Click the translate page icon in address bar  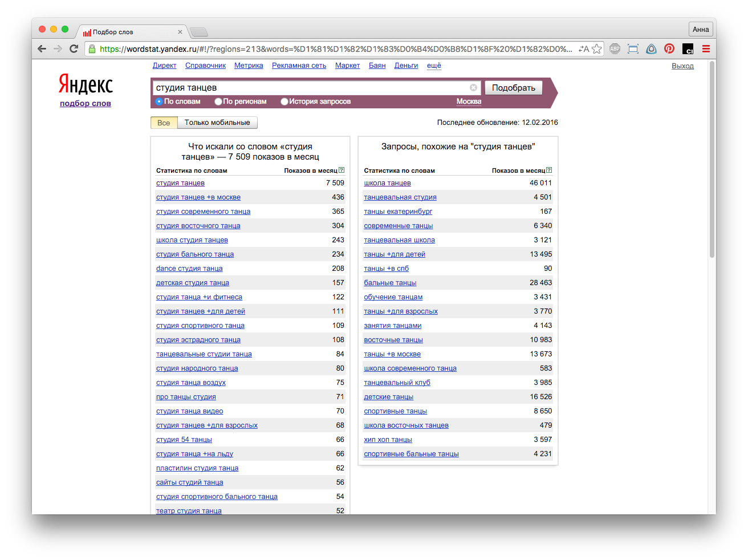click(x=583, y=49)
